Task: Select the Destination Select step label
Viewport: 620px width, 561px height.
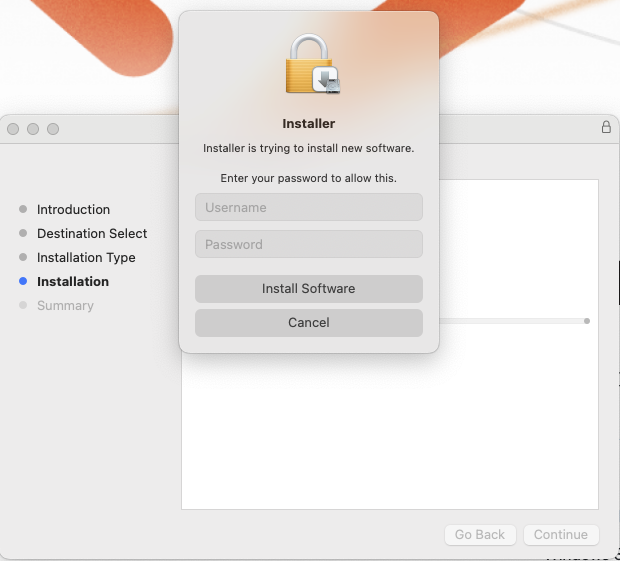Action: coord(92,234)
